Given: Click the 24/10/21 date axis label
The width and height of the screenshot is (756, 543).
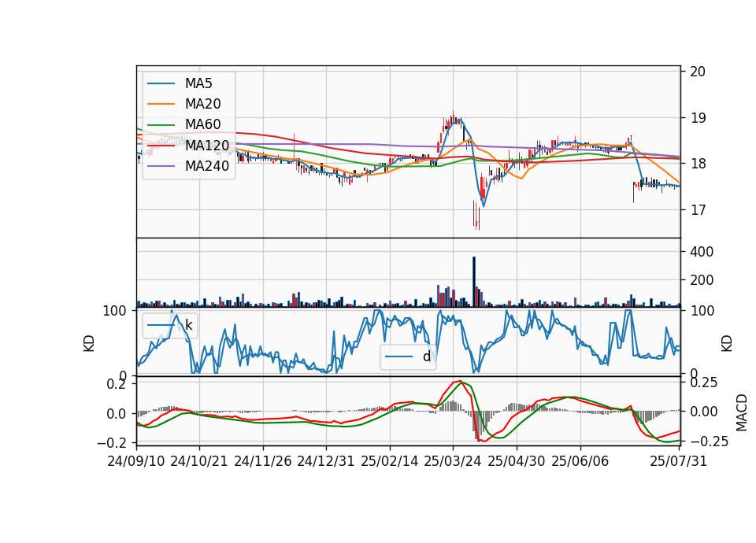Looking at the screenshot, I should point(199,461).
